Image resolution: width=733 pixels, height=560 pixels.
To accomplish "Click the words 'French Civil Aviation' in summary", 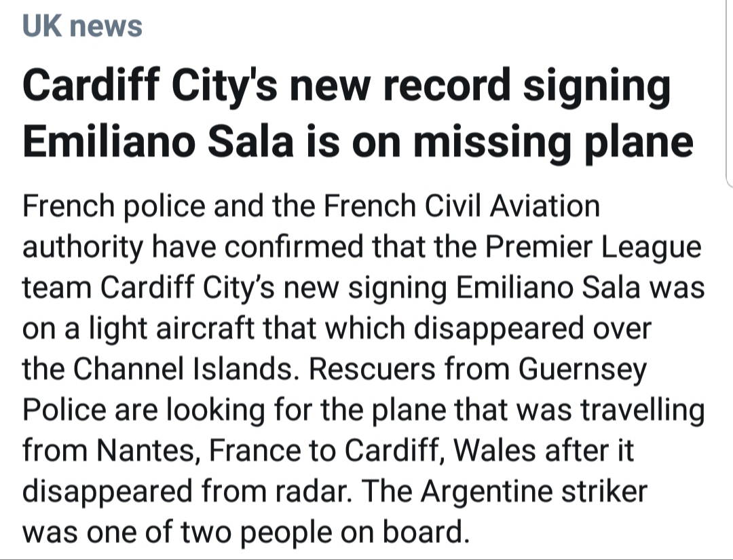I will click(462, 206).
